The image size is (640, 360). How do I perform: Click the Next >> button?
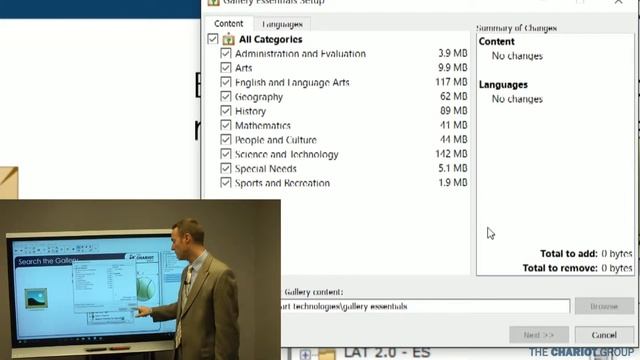[539, 335]
